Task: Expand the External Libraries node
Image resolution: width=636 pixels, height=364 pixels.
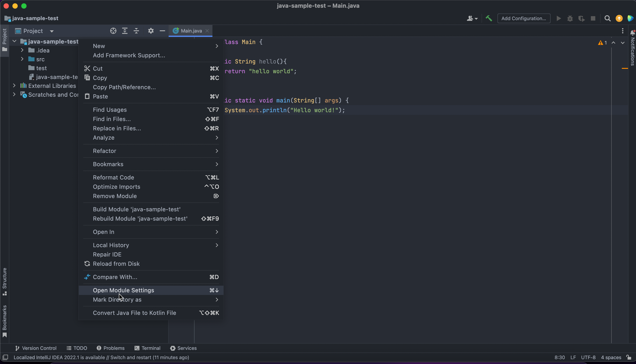Action: pos(14,85)
